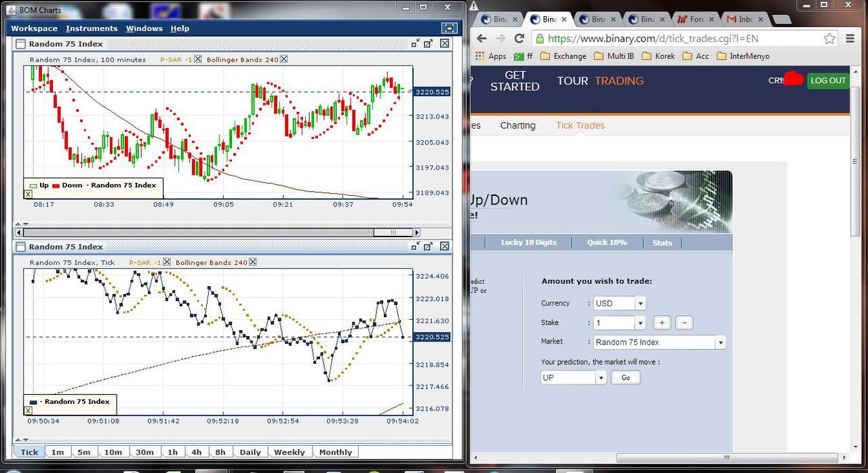The image size is (868, 473).
Task: Click Chrome forward navigation arrow
Action: [x=500, y=39]
